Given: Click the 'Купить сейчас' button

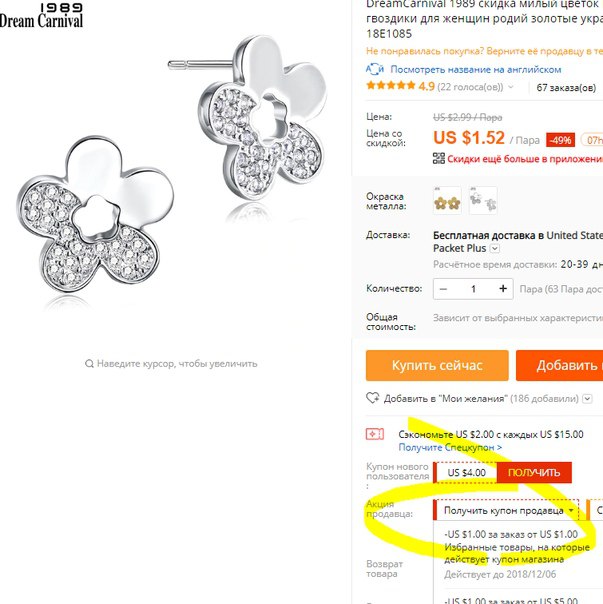Looking at the screenshot, I should click(437, 365).
